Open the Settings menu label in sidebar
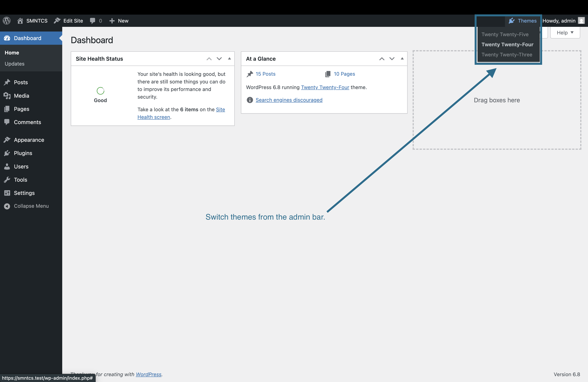Viewport: 588px width, 382px height. click(24, 193)
